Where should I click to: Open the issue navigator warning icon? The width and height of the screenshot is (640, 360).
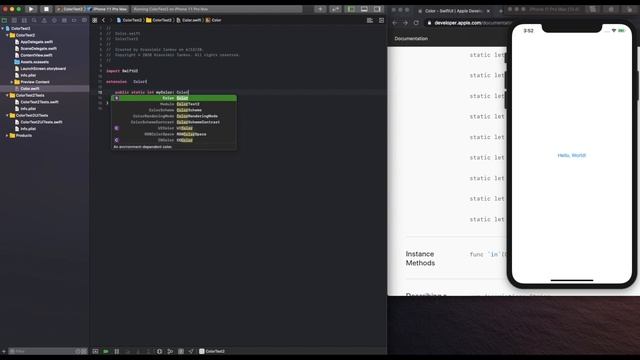point(44,20)
